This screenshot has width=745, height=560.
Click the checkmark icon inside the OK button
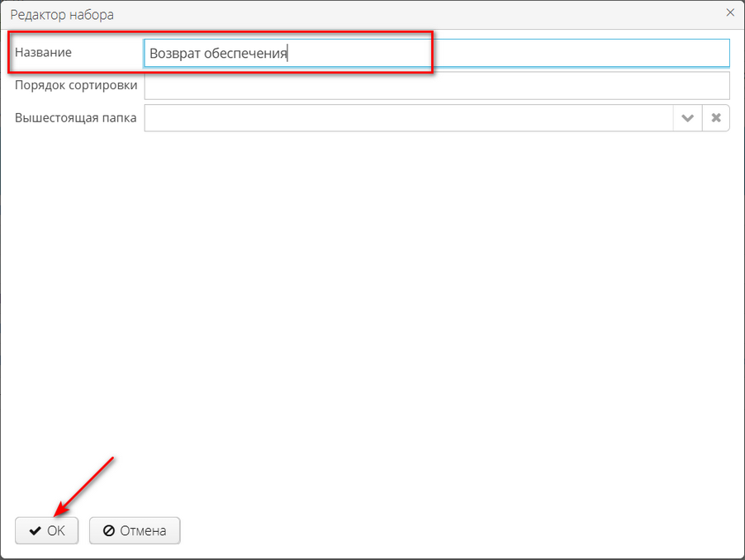[x=35, y=530]
